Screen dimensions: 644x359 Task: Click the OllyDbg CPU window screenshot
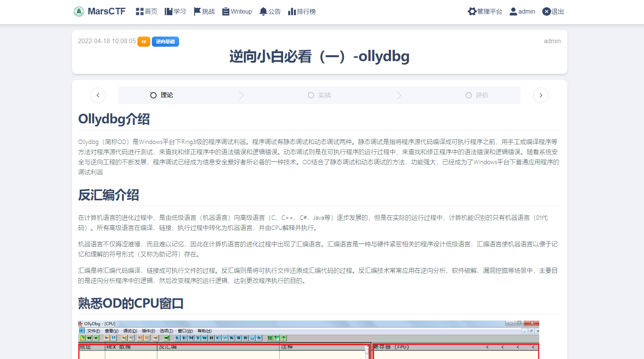(308, 340)
